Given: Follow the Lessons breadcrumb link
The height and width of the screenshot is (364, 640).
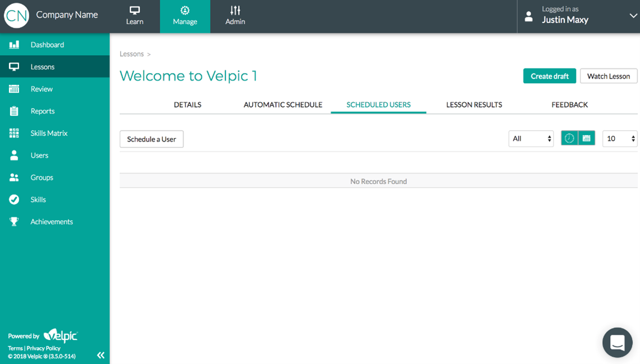Looking at the screenshot, I should pos(130,53).
